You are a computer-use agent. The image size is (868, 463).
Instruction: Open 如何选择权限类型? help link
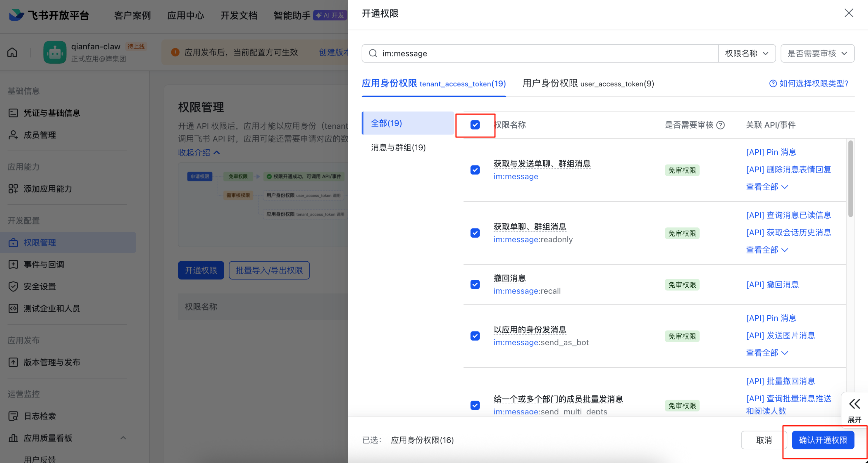click(809, 84)
